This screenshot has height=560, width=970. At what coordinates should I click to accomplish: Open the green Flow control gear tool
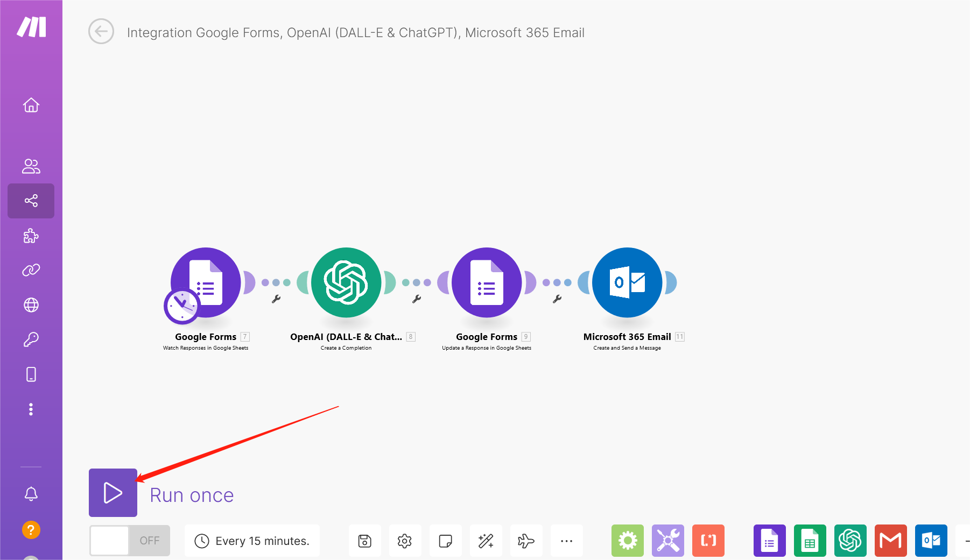(x=628, y=541)
